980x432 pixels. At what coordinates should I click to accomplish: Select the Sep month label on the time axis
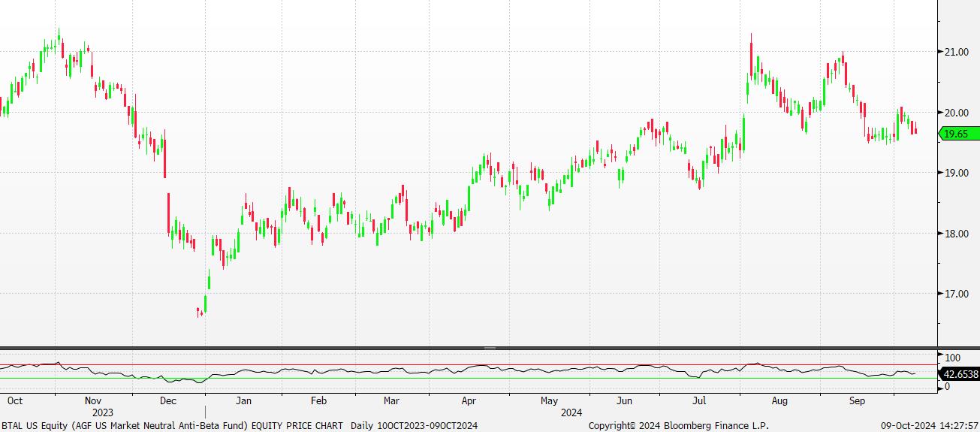[857, 401]
